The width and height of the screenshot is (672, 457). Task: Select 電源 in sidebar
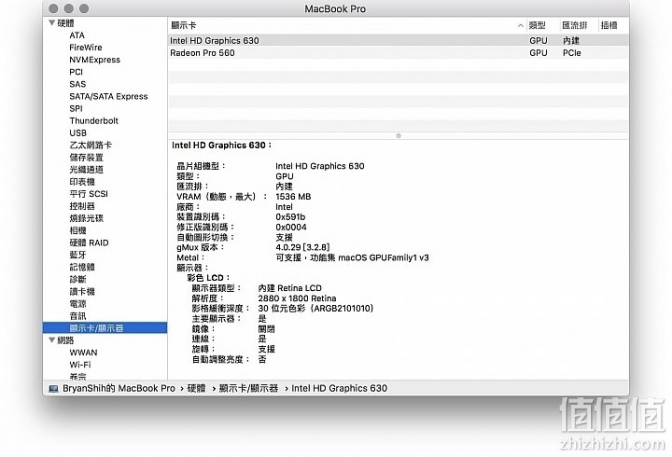[78, 304]
